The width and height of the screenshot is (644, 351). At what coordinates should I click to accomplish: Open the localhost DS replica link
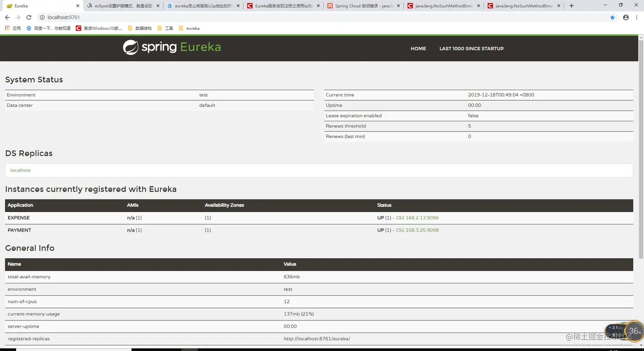[x=20, y=170]
